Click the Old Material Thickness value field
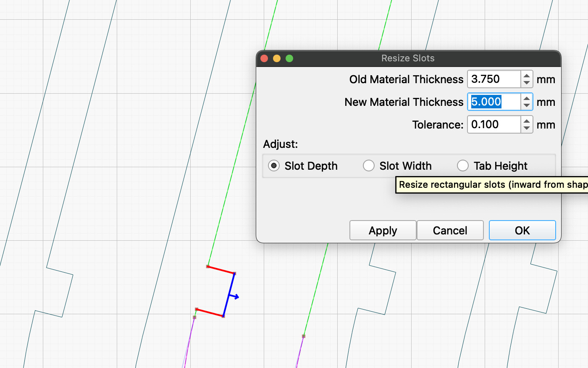Image resolution: width=588 pixels, height=368 pixels. click(494, 79)
